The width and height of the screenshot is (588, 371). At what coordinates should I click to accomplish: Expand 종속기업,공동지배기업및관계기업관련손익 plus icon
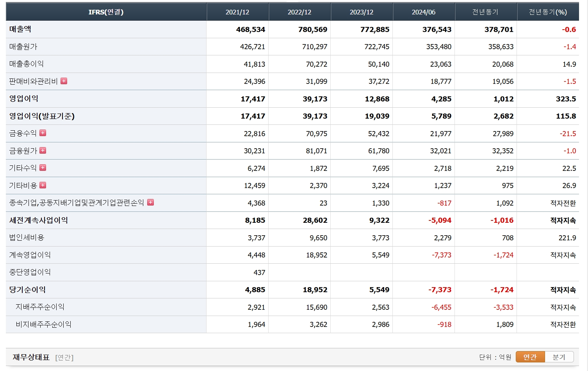150,202
